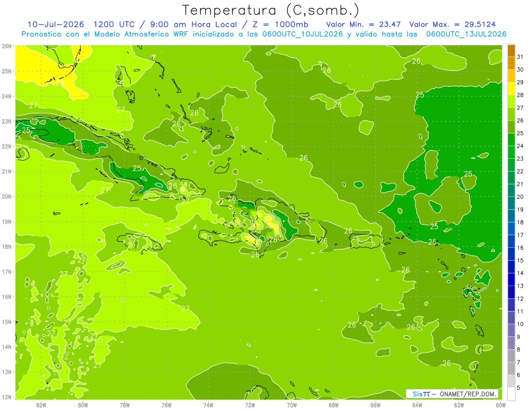Click the "24" label on the color scale
This screenshot has width=532, height=411.
[520, 146]
